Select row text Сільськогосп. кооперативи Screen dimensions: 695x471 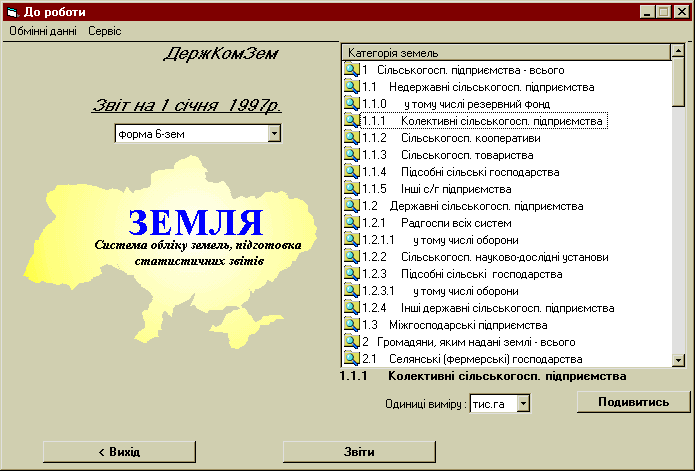click(x=471, y=138)
